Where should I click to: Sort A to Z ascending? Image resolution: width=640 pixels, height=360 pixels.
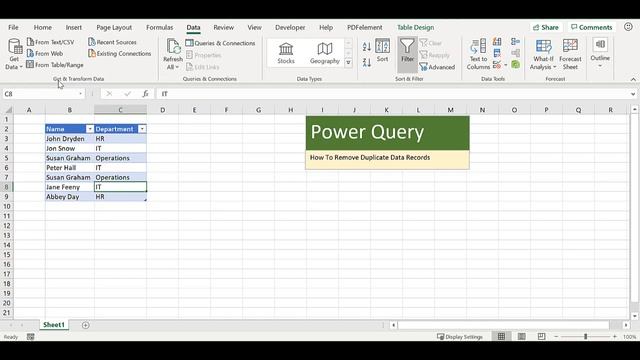point(367,47)
